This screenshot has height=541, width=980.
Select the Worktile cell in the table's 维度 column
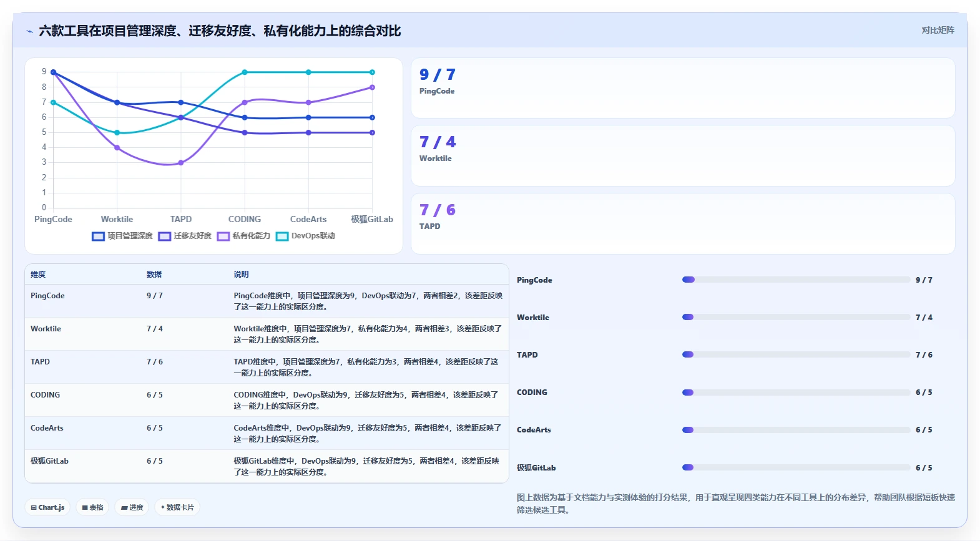46,329
